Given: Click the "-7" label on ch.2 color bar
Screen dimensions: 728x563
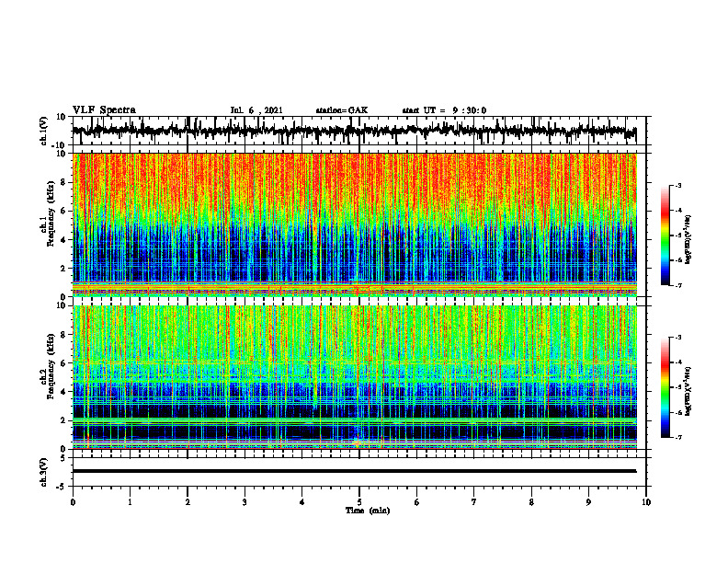Looking at the screenshot, I should tap(678, 438).
